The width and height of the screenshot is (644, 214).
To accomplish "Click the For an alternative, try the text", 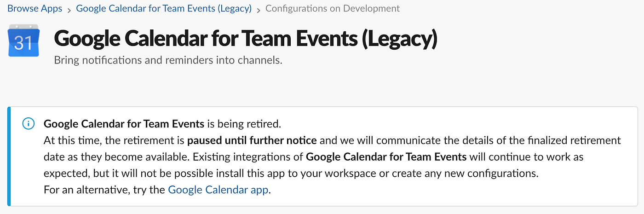I will pyautogui.click(x=104, y=189).
